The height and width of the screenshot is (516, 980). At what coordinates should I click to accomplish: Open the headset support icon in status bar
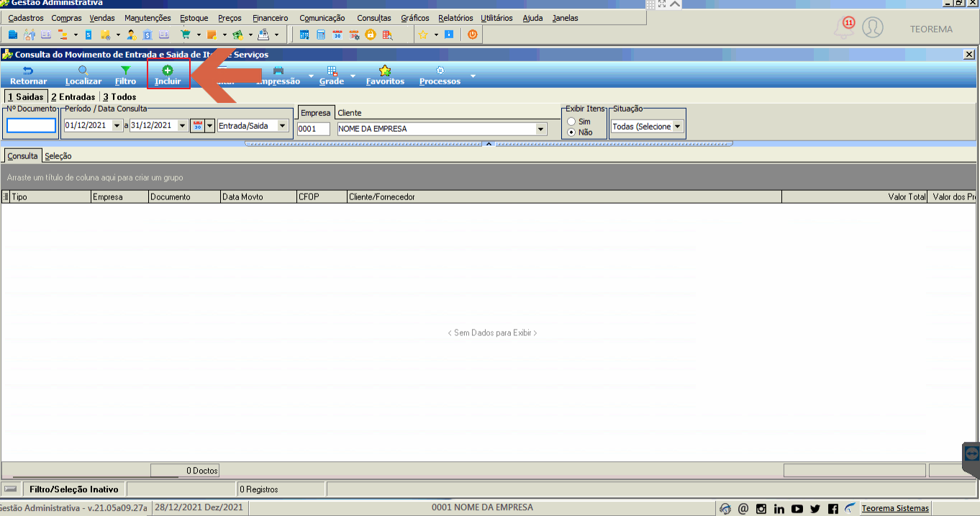pyautogui.click(x=725, y=508)
